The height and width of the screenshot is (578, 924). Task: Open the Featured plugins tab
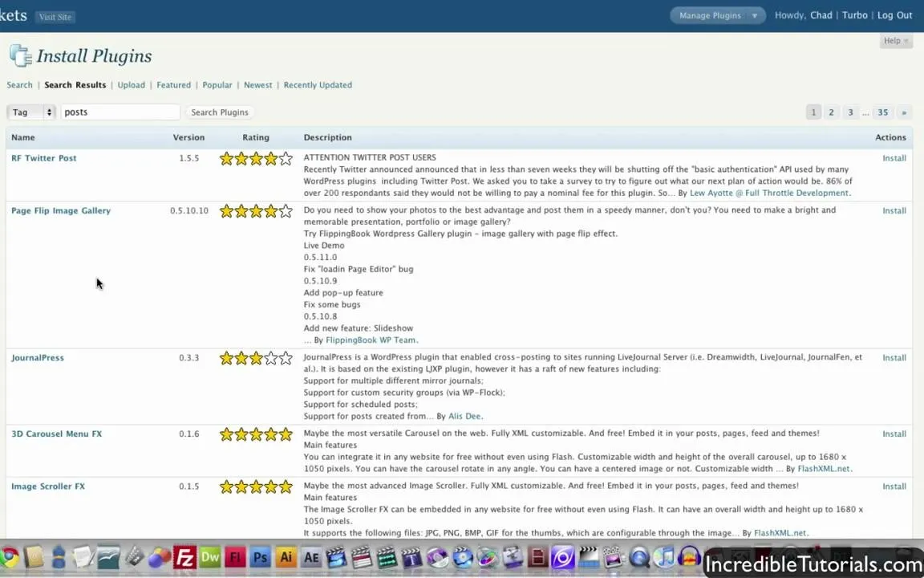[174, 85]
